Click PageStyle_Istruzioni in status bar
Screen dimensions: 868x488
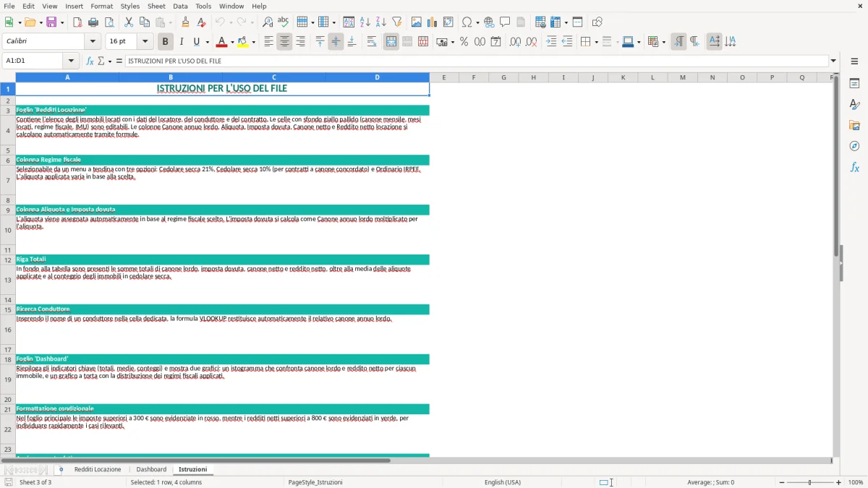coord(315,482)
